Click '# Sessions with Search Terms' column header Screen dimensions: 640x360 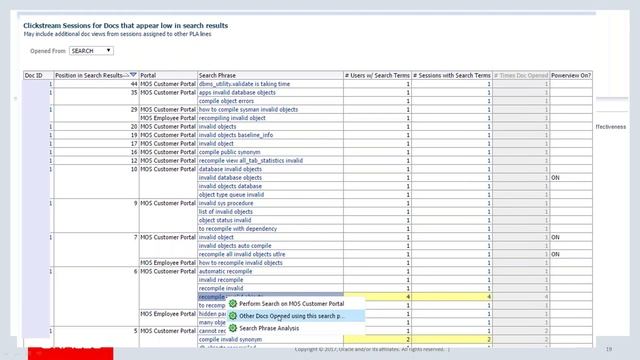pos(451,76)
